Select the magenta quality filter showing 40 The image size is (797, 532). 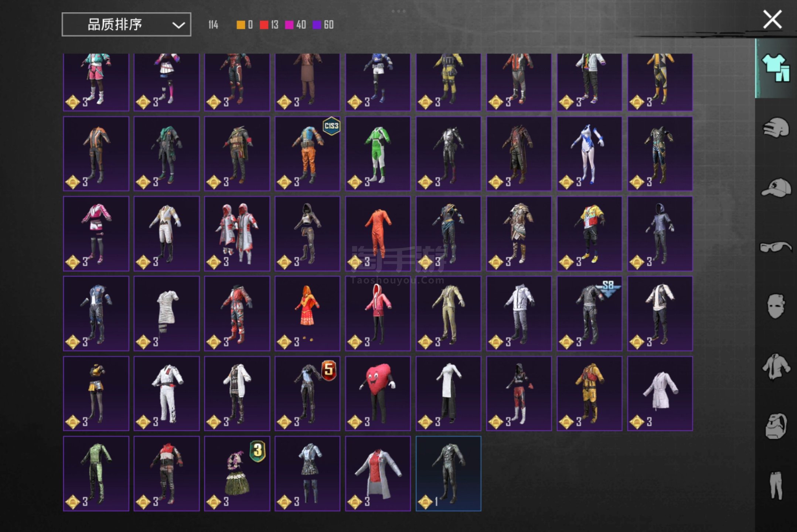click(289, 25)
